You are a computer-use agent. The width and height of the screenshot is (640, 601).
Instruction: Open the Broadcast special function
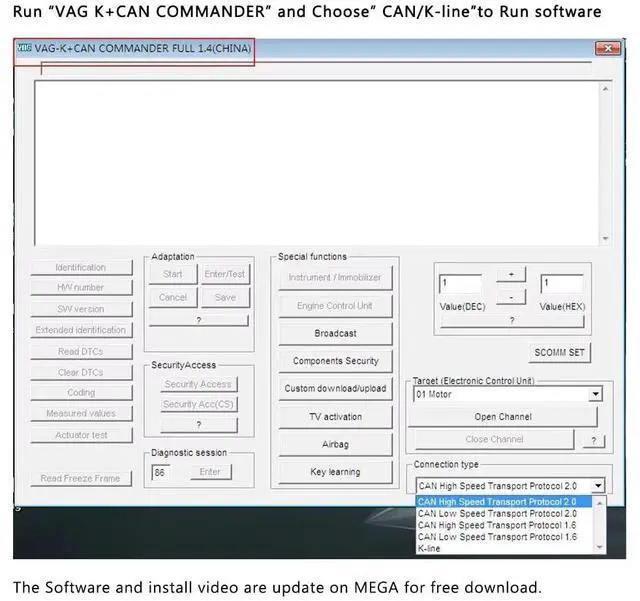(335, 334)
